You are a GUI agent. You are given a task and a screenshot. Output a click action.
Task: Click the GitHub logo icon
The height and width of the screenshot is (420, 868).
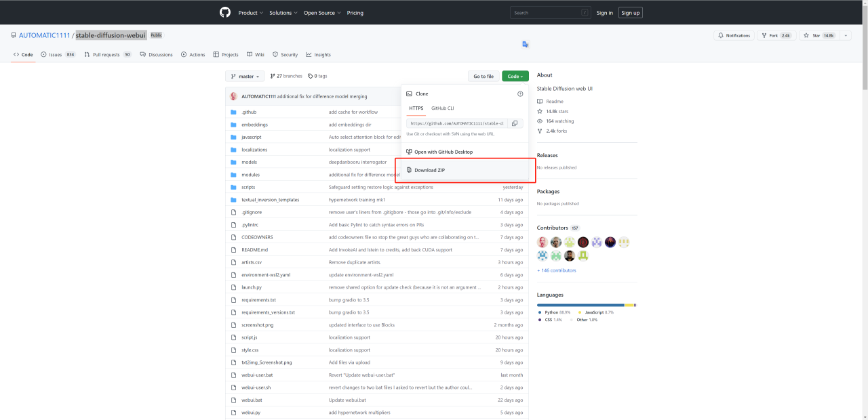pos(225,12)
